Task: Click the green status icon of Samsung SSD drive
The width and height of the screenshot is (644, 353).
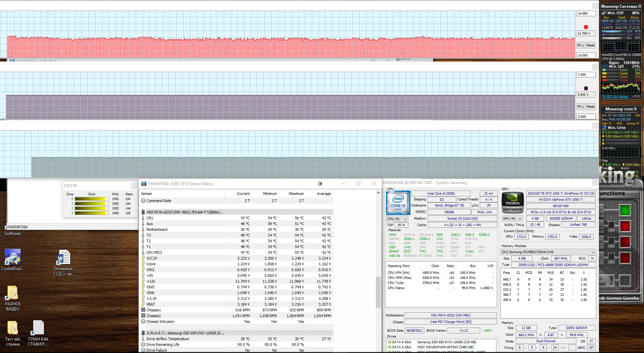Action: coord(389,342)
